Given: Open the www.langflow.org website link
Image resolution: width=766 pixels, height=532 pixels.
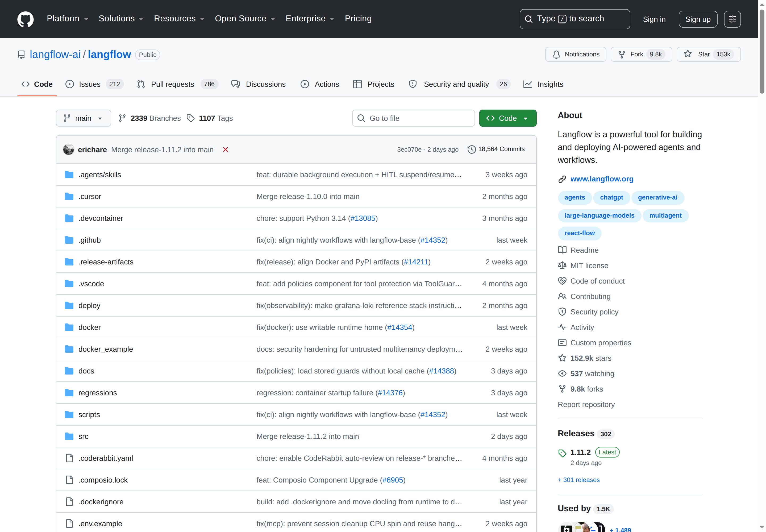Looking at the screenshot, I should click(602, 179).
